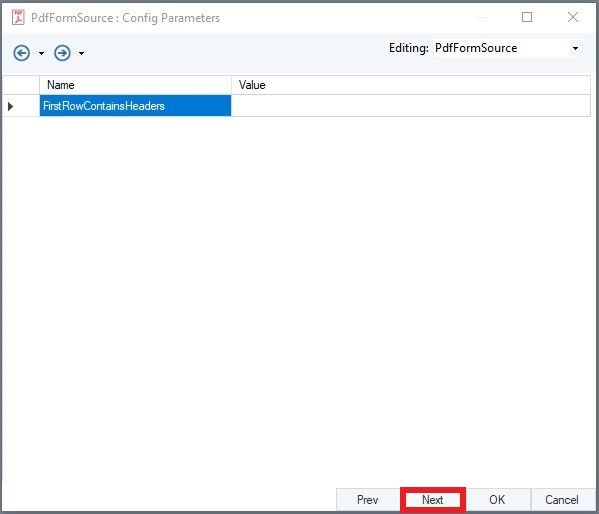599x514 pixels.
Task: Click the Value cell of FirstRowContainsHeaders
Action: [x=411, y=106]
